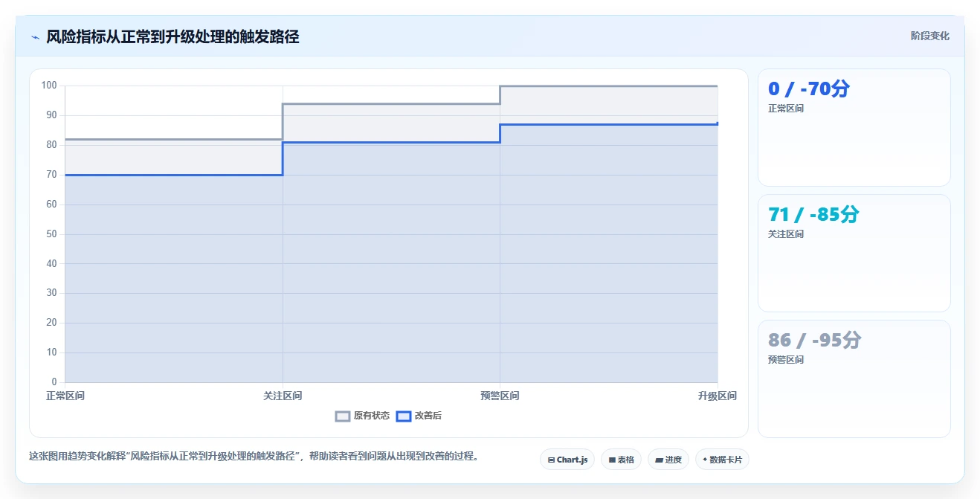Click the 关注区间 x-axis label
This screenshot has height=499, width=980.
[283, 396]
